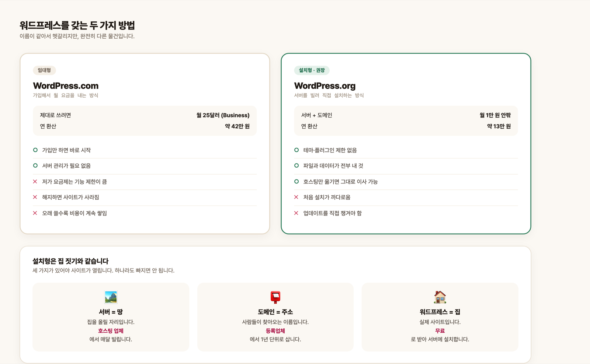
Task: Click the subtitle 가입해서 월 요금을 내는 방식
Action: pos(66,95)
